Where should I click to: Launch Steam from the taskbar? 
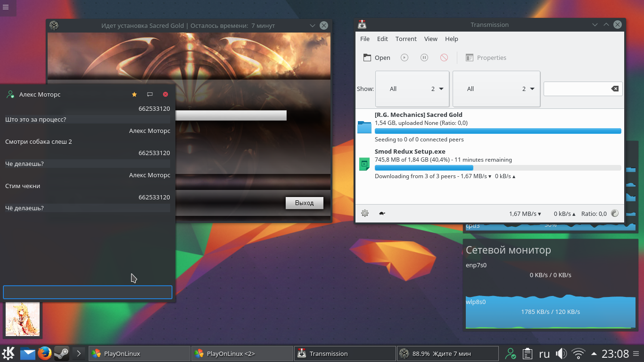pyautogui.click(x=61, y=353)
